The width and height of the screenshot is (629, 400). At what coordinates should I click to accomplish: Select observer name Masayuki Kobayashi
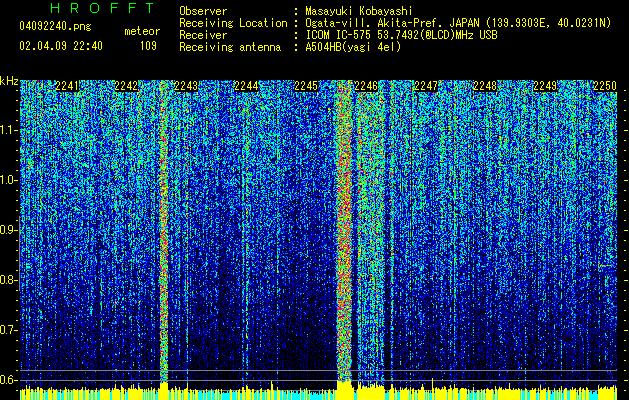[x=359, y=11]
